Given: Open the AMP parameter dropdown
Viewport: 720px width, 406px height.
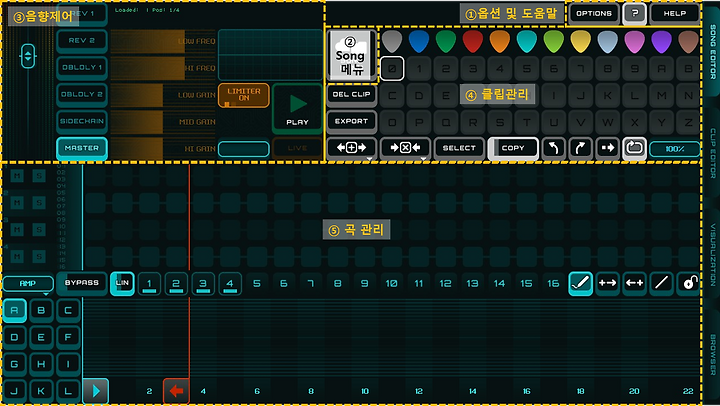Looking at the screenshot, I should 28,283.
